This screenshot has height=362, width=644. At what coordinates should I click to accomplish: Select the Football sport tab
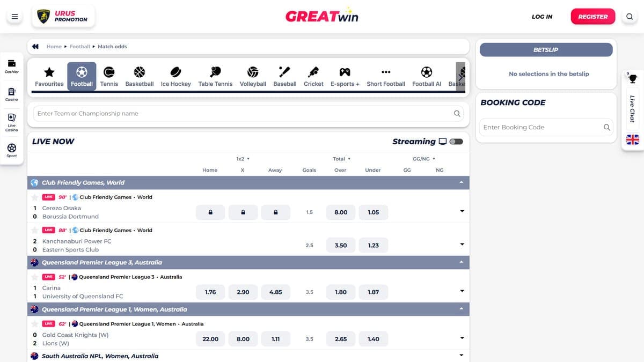click(82, 76)
